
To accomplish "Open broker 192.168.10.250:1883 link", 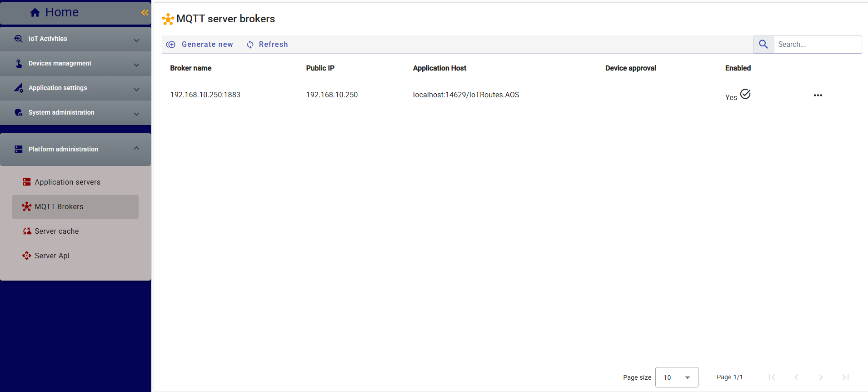I will pyautogui.click(x=205, y=95).
